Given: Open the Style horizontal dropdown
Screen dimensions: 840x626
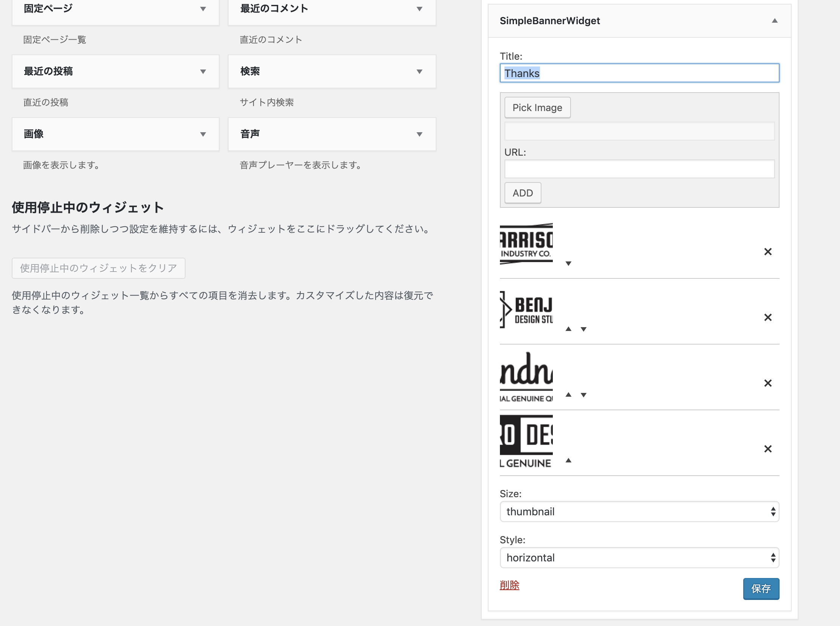Looking at the screenshot, I should 639,557.
